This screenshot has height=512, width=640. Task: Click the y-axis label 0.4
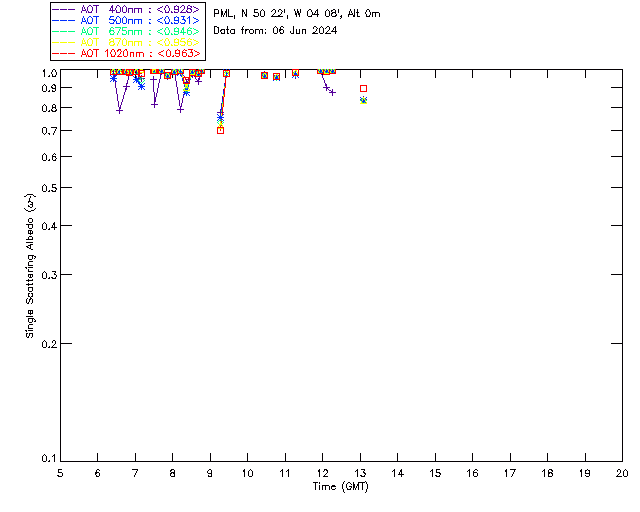tap(49, 226)
